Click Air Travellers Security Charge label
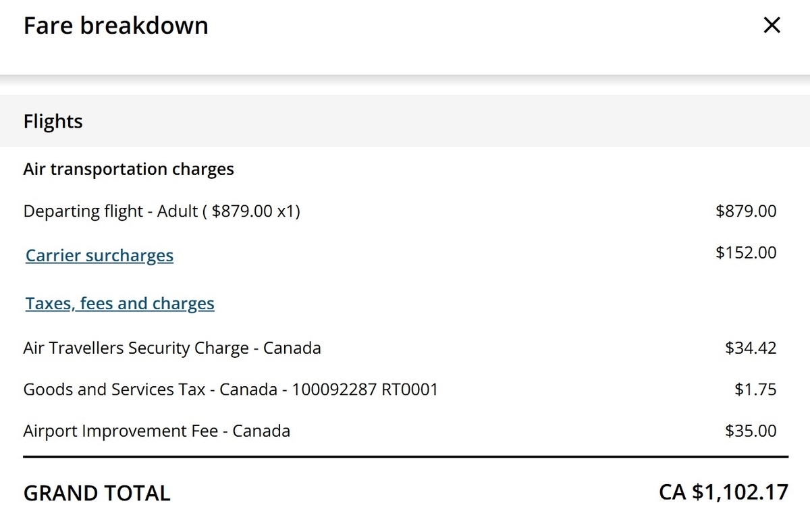810x532 pixels. tap(172, 348)
